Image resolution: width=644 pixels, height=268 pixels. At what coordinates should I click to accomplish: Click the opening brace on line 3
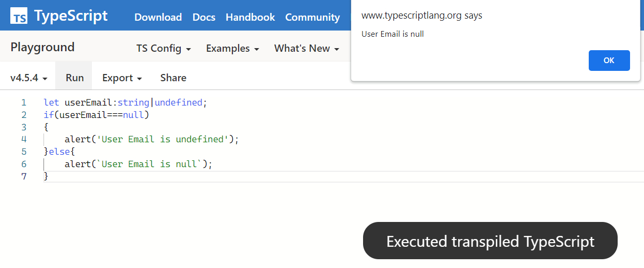pos(46,127)
